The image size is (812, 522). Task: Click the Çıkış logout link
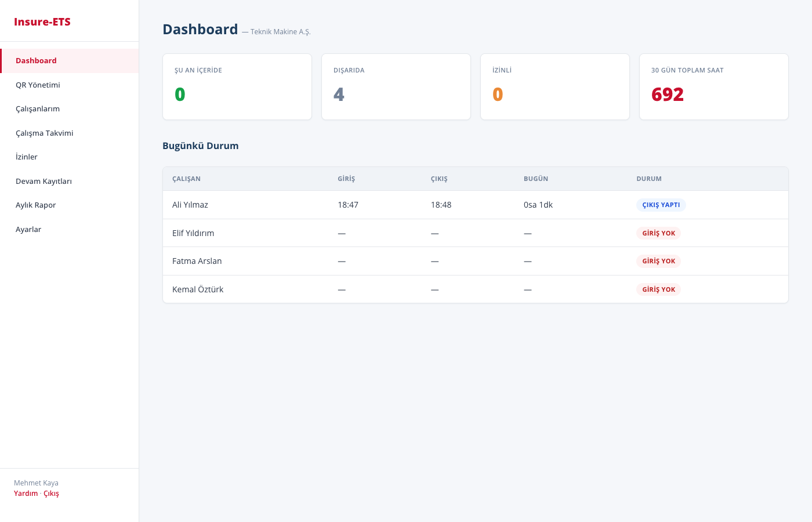[x=52, y=494]
